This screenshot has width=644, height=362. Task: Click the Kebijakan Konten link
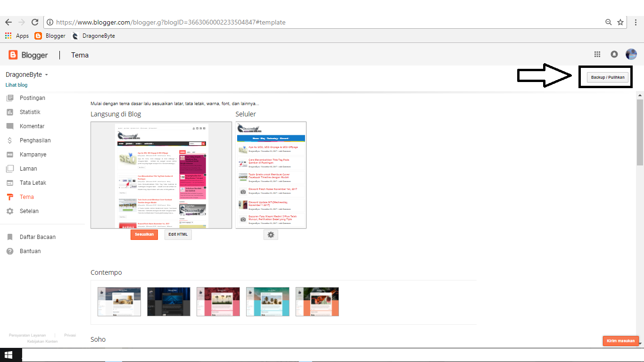click(42, 341)
